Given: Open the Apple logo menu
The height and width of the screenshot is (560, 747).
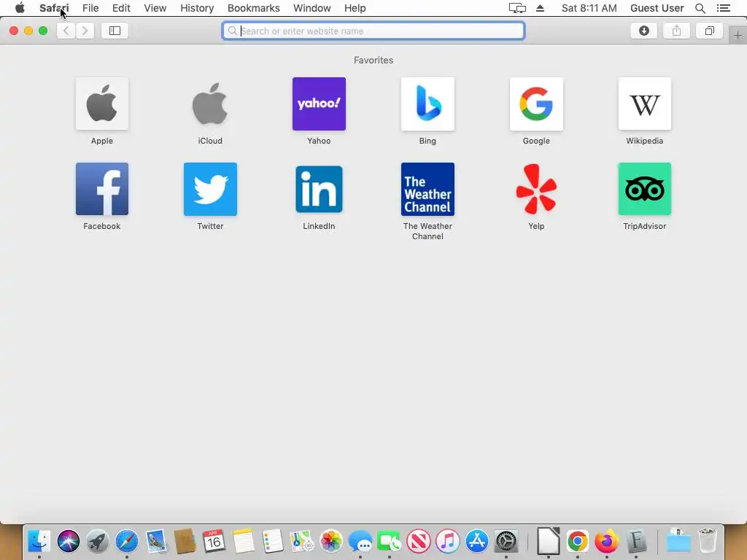Looking at the screenshot, I should [20, 8].
